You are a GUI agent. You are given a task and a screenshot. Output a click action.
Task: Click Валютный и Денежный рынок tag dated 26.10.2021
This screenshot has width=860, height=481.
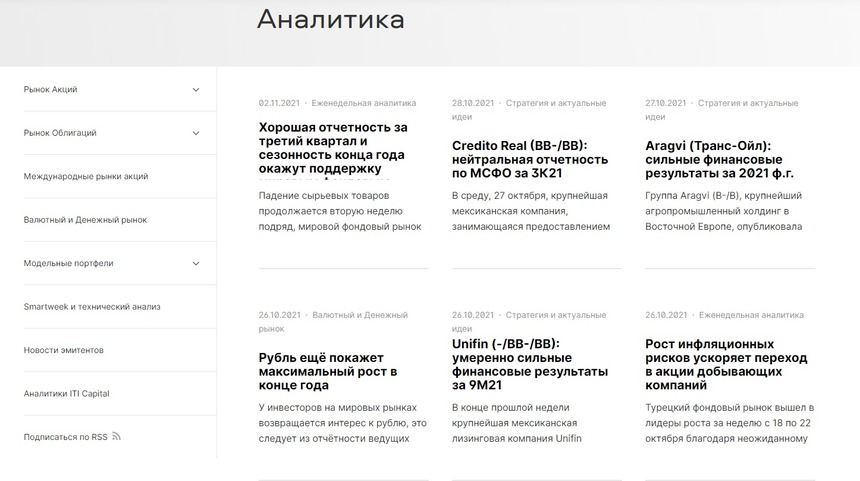360,315
